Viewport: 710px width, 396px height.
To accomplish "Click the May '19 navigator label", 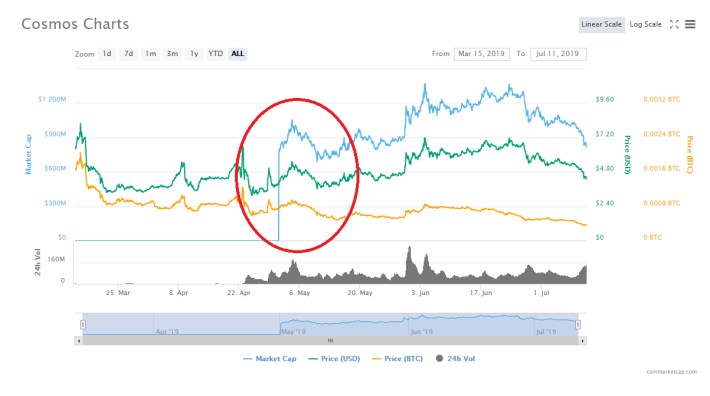I will tap(293, 332).
